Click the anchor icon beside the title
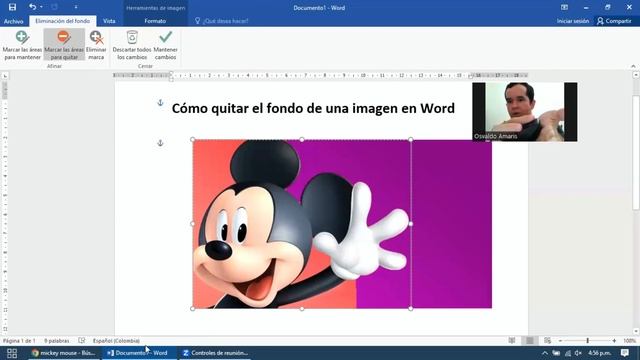Screen dimensions: 640x360 [160, 103]
